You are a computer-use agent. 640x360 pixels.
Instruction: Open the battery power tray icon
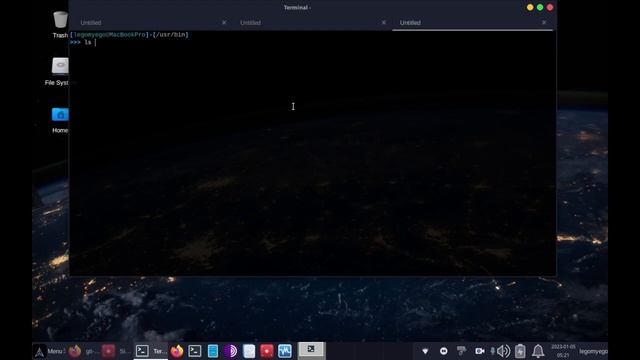[520, 351]
